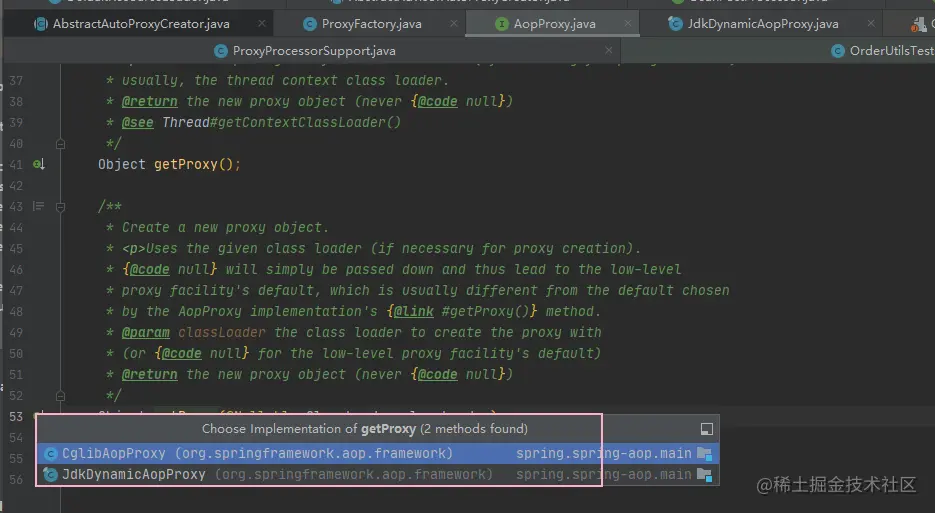The width and height of the screenshot is (935, 513).
Task: Click the @param tag on line 49
Action: click(145, 332)
